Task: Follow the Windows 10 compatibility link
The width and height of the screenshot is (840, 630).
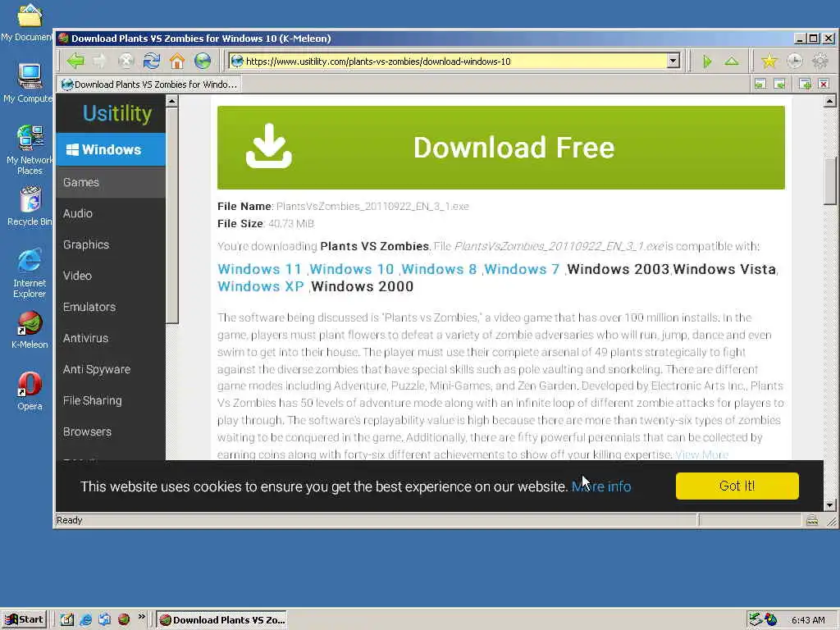Action: 351,269
